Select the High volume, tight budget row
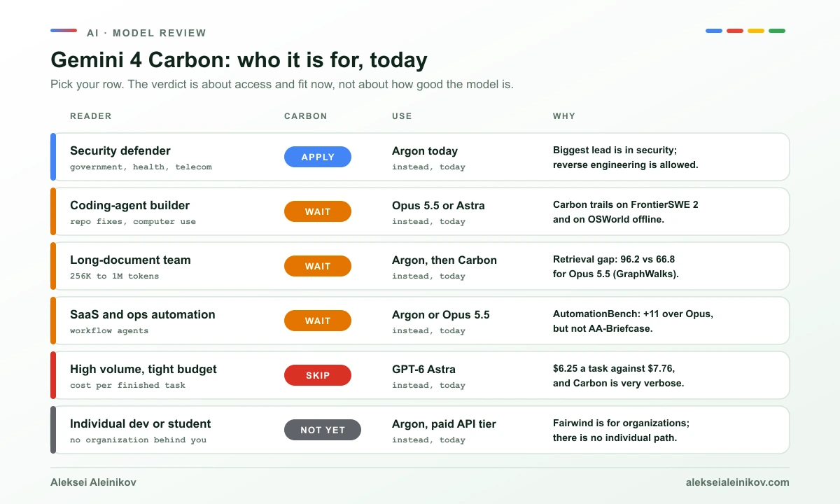The height and width of the screenshot is (504, 840). pyautogui.click(x=420, y=375)
